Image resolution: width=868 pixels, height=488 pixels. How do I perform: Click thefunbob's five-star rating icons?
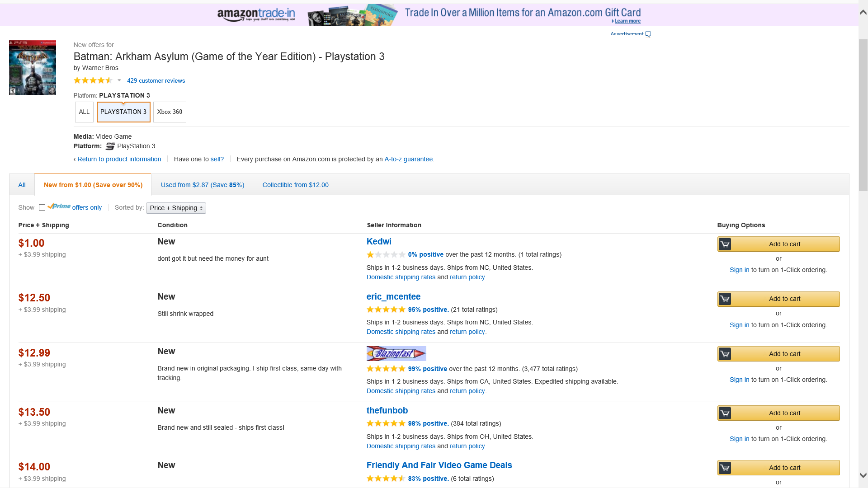(x=386, y=423)
